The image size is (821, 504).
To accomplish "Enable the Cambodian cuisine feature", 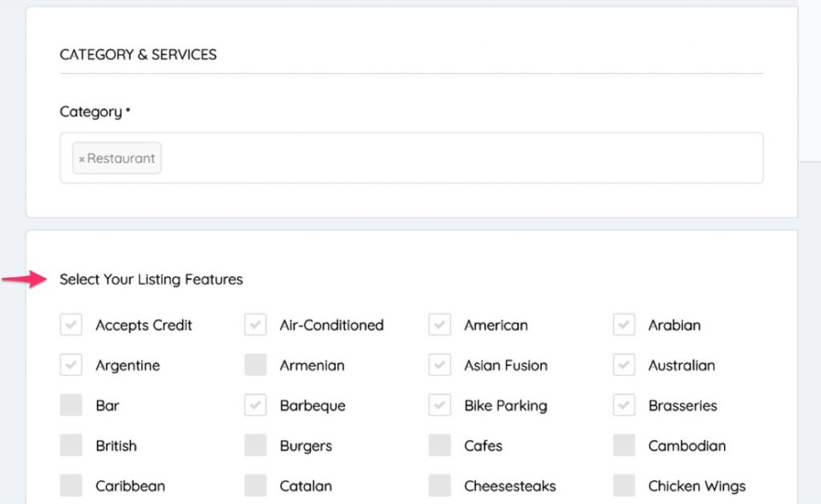I will (624, 446).
